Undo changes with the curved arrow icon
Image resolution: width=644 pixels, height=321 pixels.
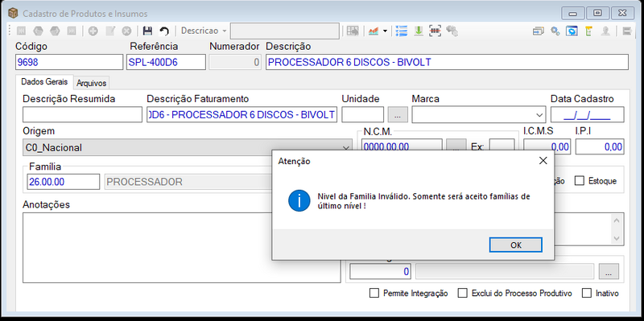tap(164, 31)
